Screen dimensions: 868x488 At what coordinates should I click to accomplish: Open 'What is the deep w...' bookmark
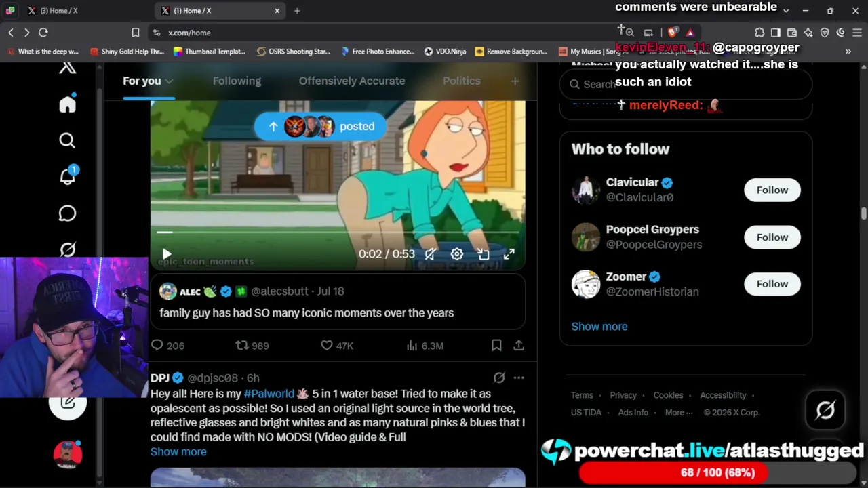click(x=43, y=52)
